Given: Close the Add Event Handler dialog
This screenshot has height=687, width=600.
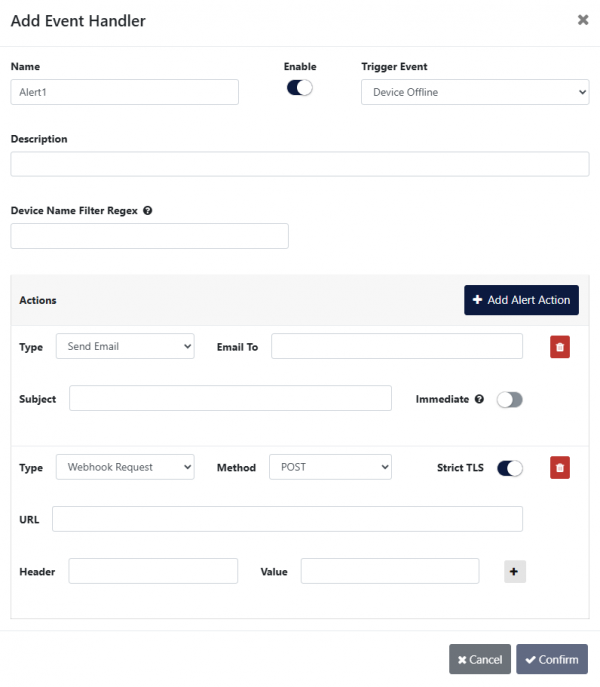Looking at the screenshot, I should click(x=583, y=19).
